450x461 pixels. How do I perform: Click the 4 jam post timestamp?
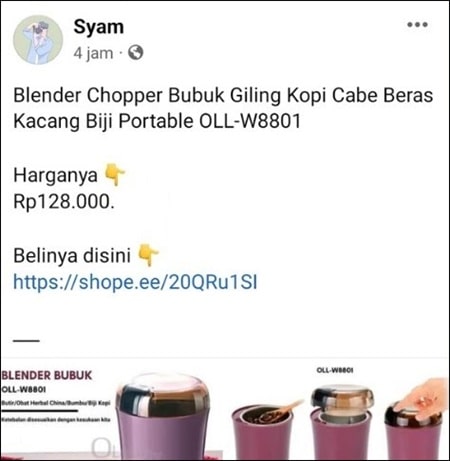click(x=93, y=53)
